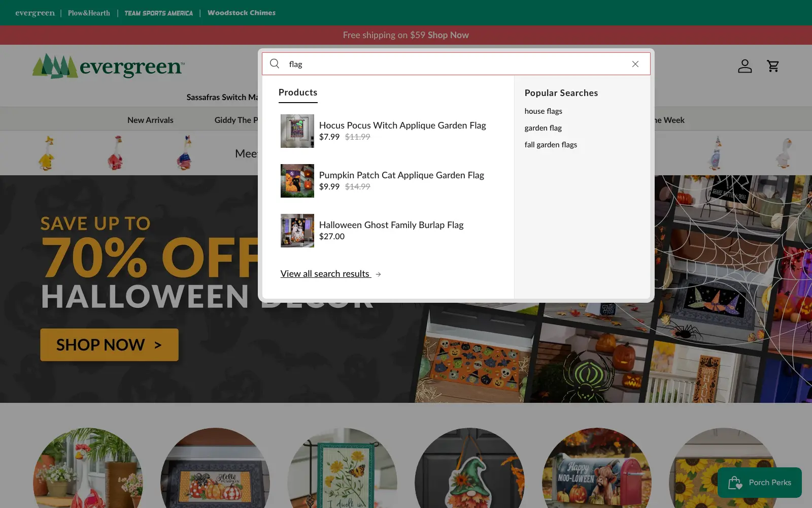
Task: Open the gnome door hanger category circle
Action: point(469,468)
